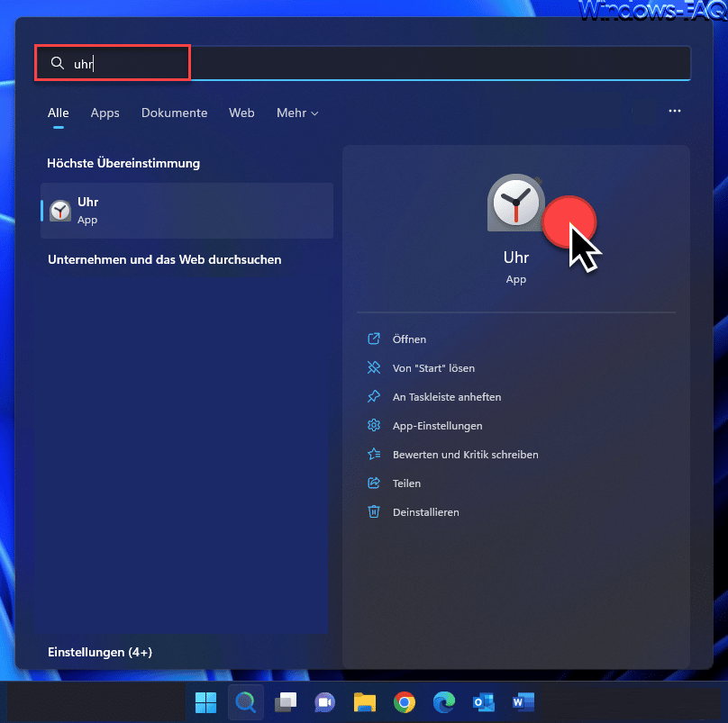The height and width of the screenshot is (723, 728).
Task: Click the trash icon beside Deinstallieren
Action: [x=374, y=511]
